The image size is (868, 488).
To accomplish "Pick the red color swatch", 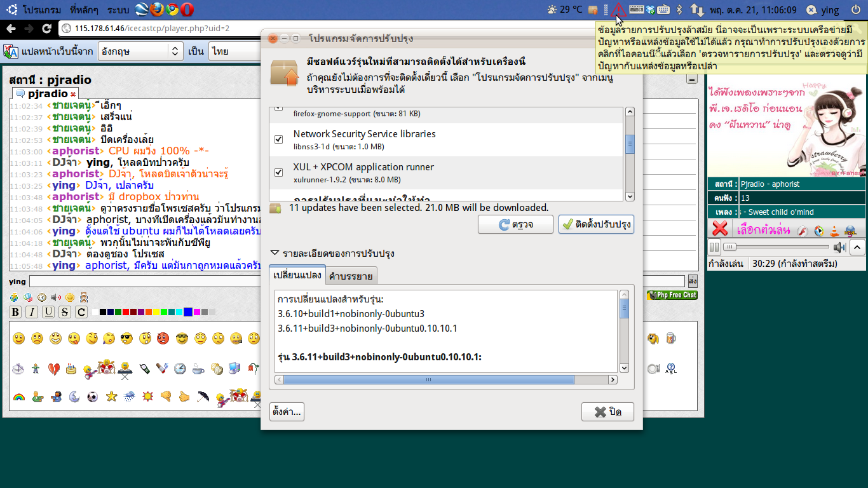I will click(126, 312).
